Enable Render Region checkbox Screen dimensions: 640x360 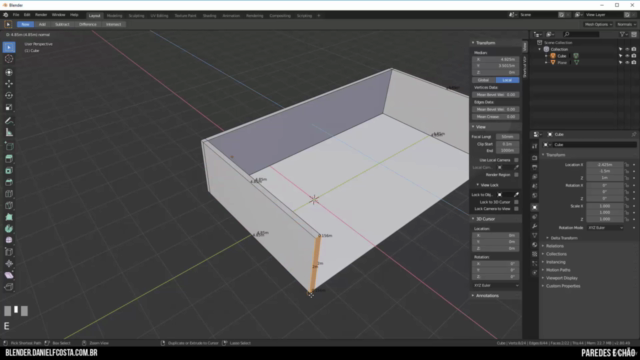pos(516,175)
